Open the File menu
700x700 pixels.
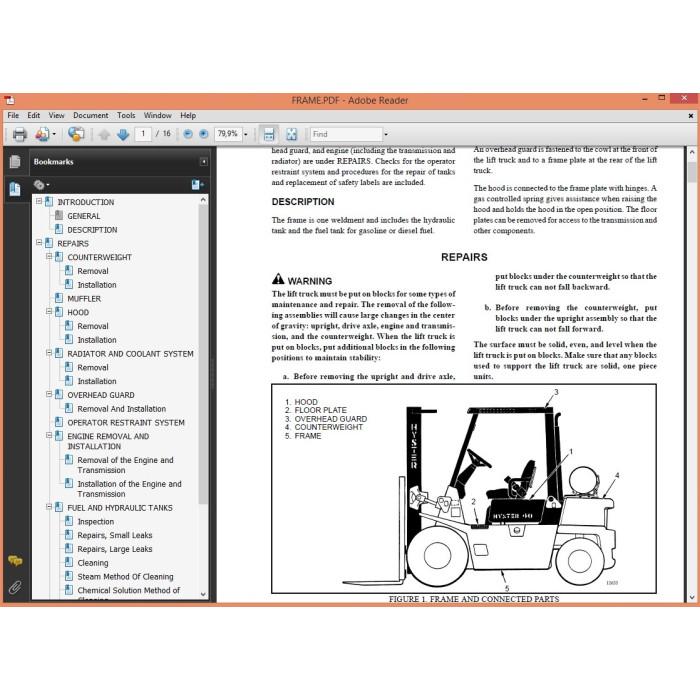13,115
